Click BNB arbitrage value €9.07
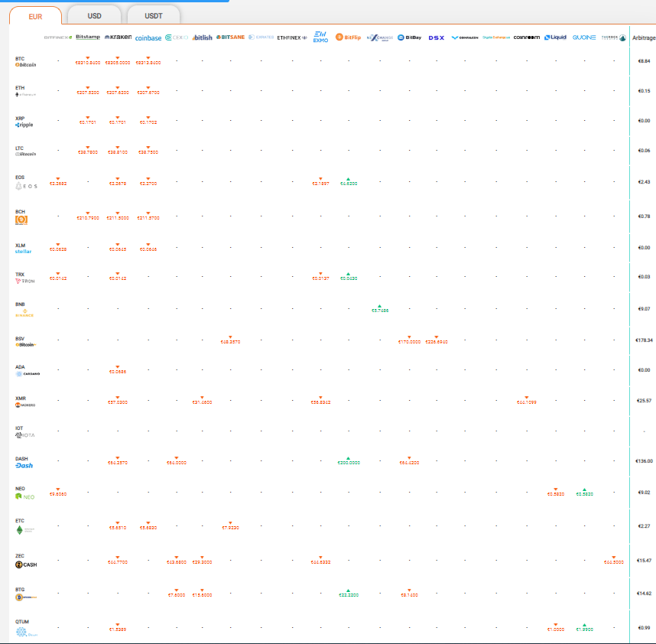The width and height of the screenshot is (656, 644). tap(644, 309)
